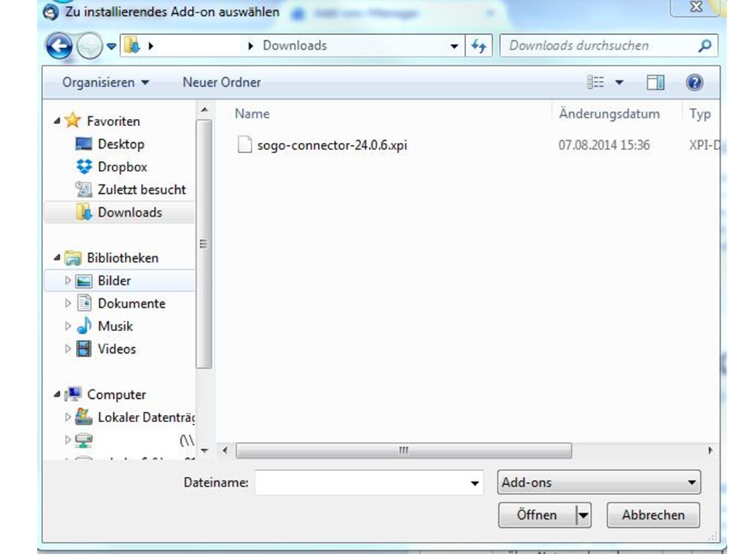Expand the Dokumente library node
This screenshot has height=560, width=747.
pos(69,303)
